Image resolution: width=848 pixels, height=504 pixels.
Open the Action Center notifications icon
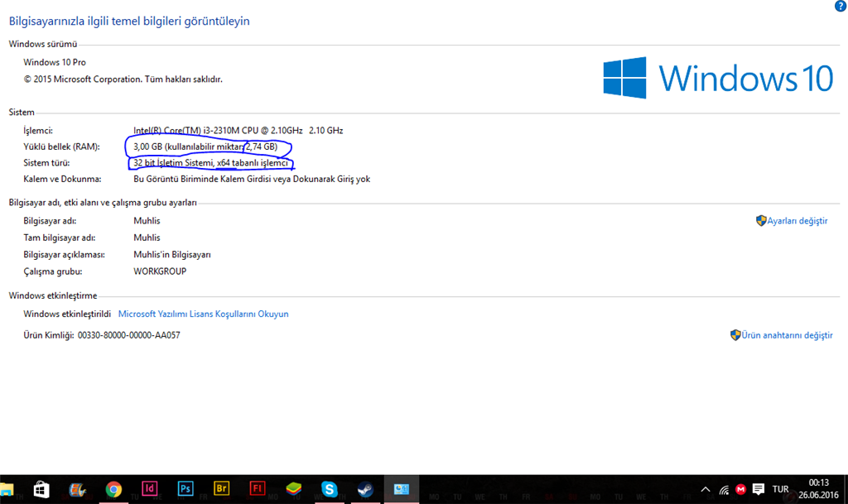759,489
